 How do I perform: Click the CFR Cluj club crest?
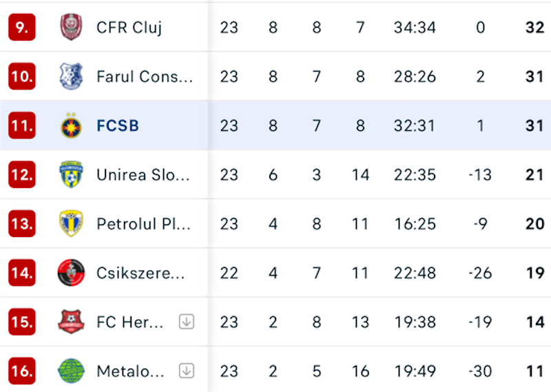pos(71,27)
